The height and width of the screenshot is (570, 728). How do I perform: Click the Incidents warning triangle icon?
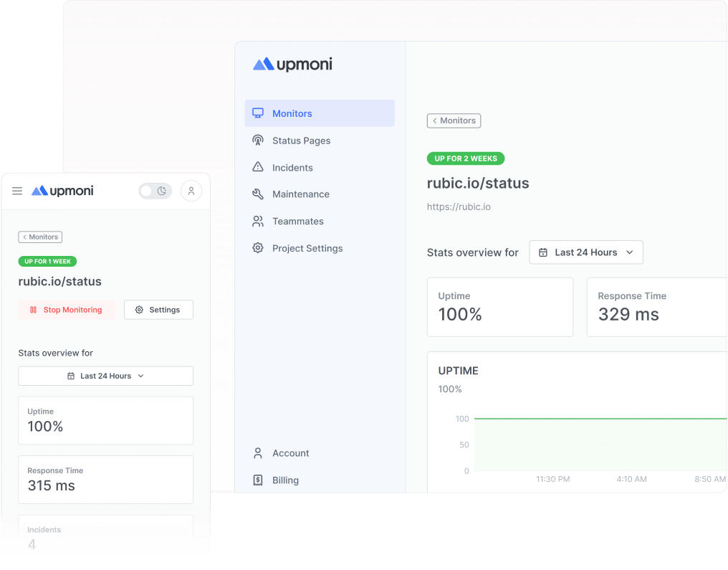pyautogui.click(x=258, y=167)
